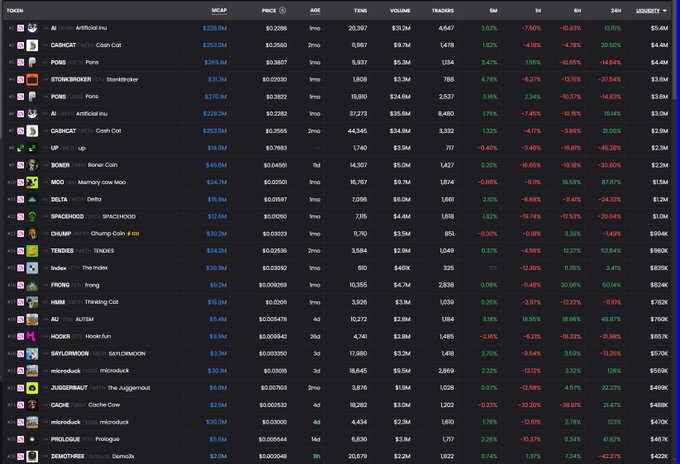The image size is (680, 464).
Task: Select the SPACEHOOD token name
Action: tap(67, 216)
